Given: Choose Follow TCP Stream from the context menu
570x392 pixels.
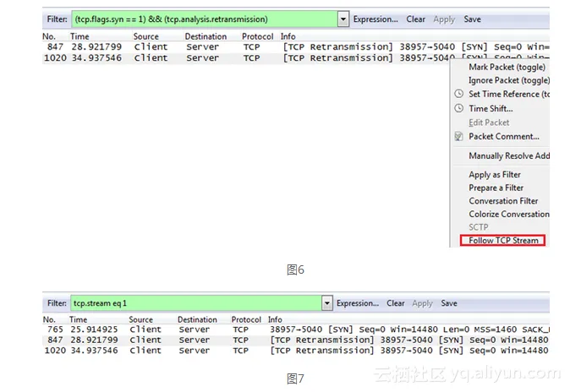Looking at the screenshot, I should point(503,241).
